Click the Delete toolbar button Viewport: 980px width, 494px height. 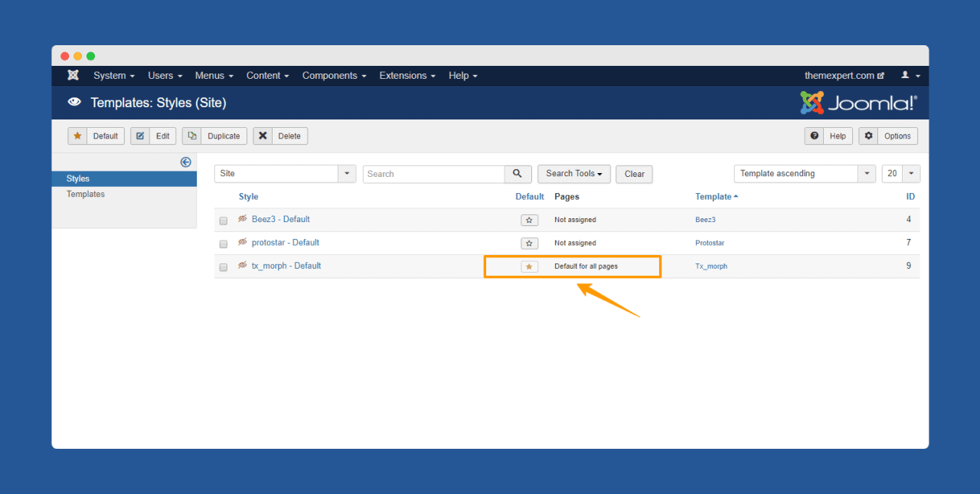[x=280, y=136]
